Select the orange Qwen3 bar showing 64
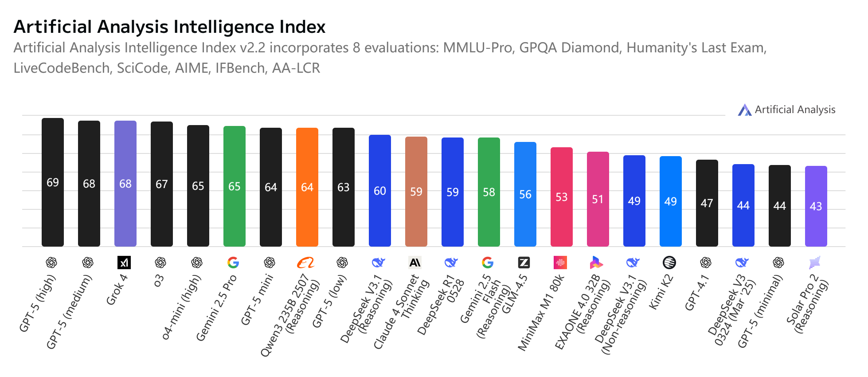This screenshot has height=377, width=868. click(307, 187)
